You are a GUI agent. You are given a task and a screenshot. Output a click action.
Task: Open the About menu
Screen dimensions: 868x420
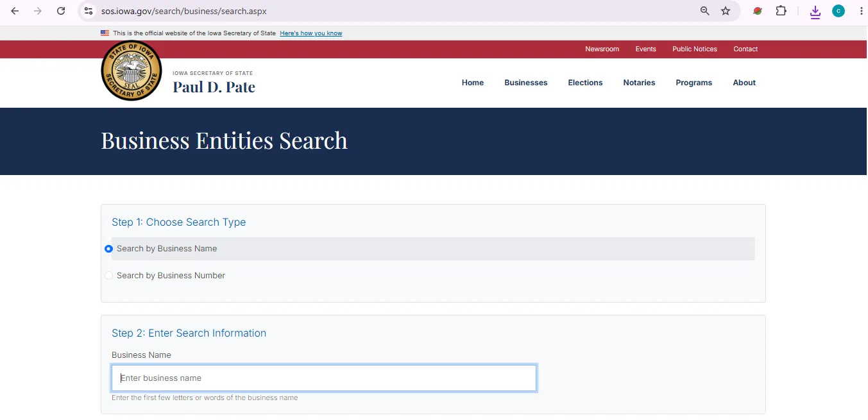coord(744,83)
